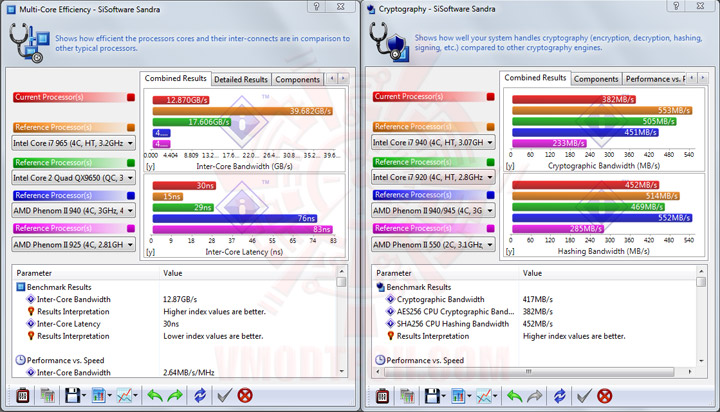
Task: Click green forward arrow in Multi-Core Efficiency window
Action: 175,395
